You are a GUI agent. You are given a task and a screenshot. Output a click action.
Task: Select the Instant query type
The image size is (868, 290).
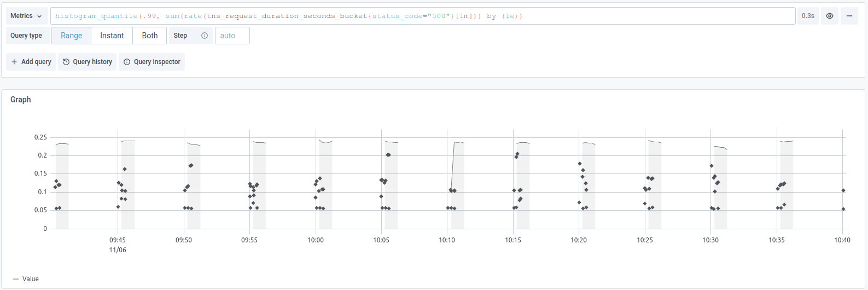coord(112,36)
